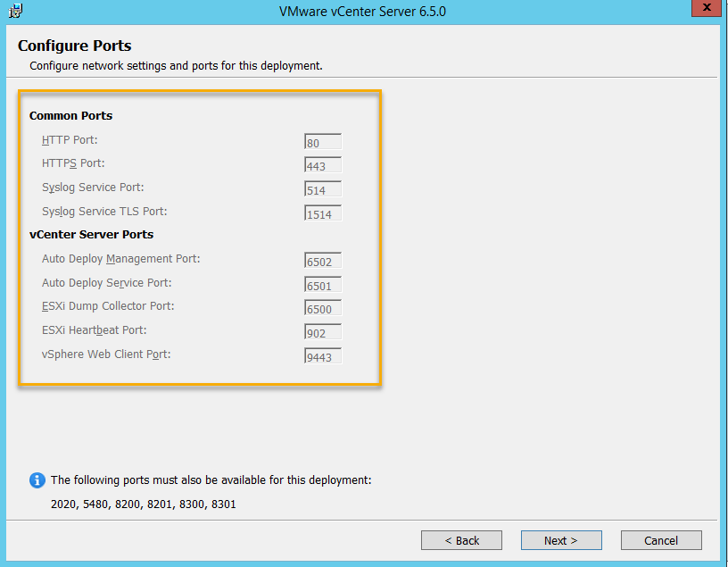Select the ESXi Heartbeat Port field

tap(323, 332)
